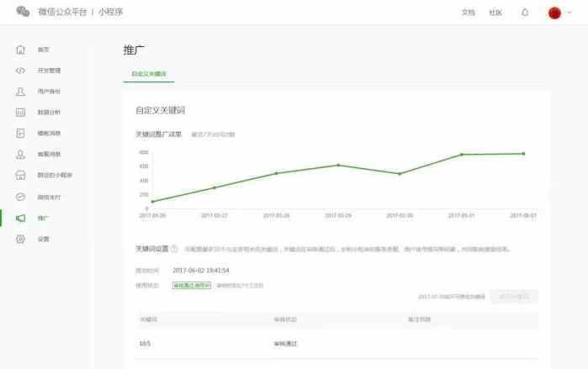Click the 自定义关键词 section heading

(160, 110)
